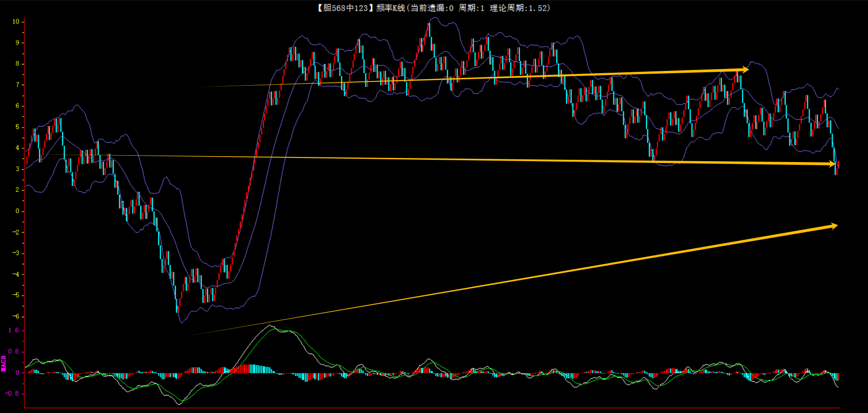Click the highest peak of MACD line
Image resolution: width=868 pixels, height=413 pixels.
(270, 326)
